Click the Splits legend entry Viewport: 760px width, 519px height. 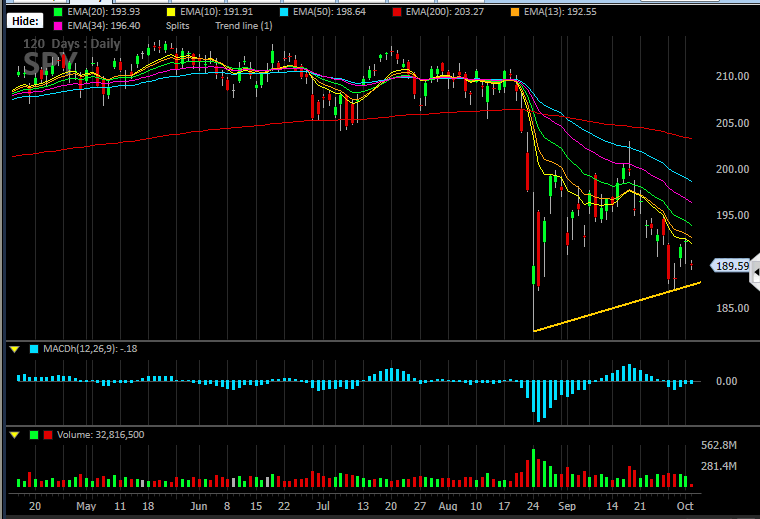tap(177, 26)
